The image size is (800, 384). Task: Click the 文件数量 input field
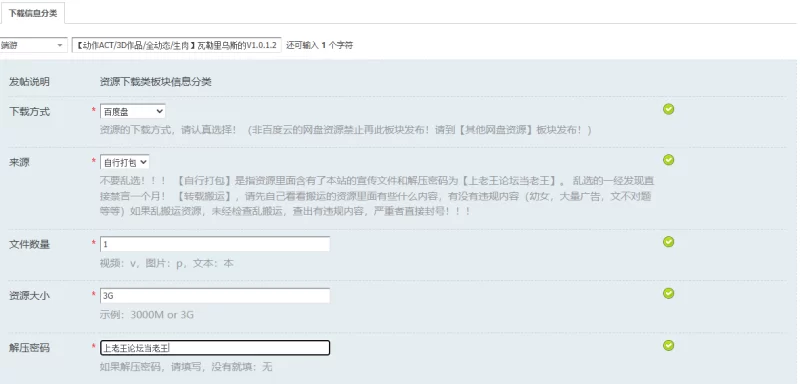click(x=215, y=244)
